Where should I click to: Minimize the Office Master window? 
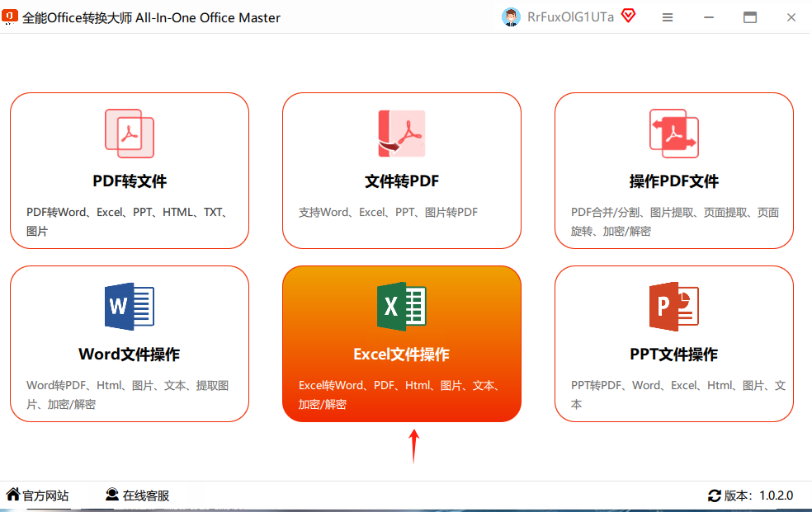point(709,17)
